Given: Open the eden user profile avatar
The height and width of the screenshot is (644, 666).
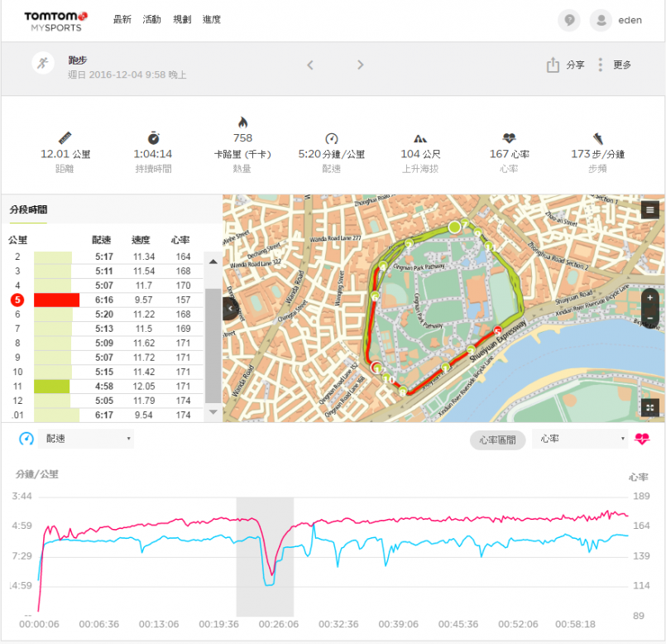Looking at the screenshot, I should (x=601, y=21).
